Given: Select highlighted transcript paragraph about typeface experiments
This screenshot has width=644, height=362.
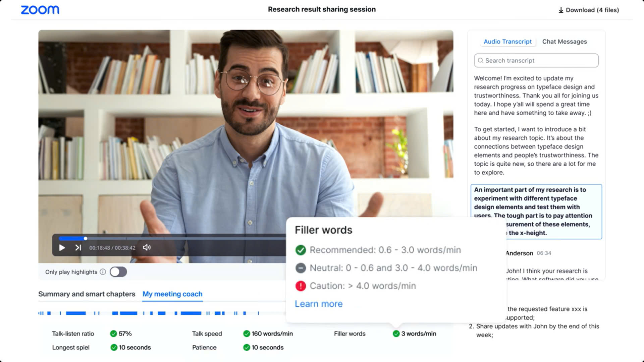Looking at the screenshot, I should 536,203.
